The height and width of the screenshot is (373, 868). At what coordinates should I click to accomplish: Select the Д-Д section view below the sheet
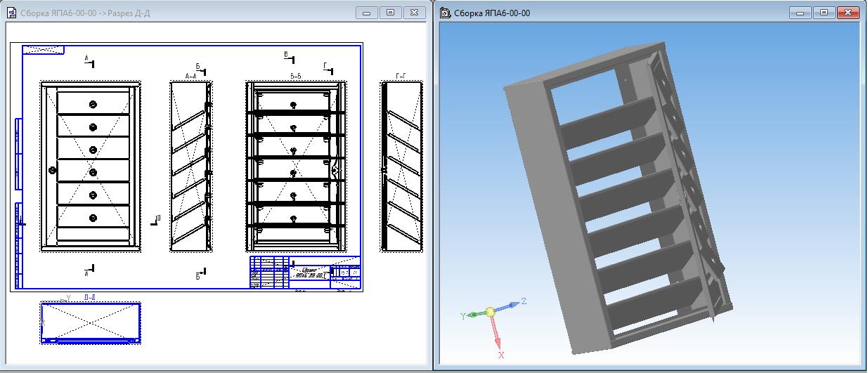pyautogui.click(x=91, y=323)
